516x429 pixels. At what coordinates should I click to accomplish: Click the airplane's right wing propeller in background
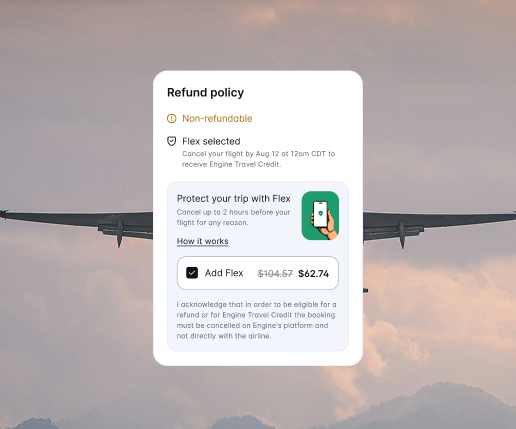pyautogui.click(x=402, y=234)
